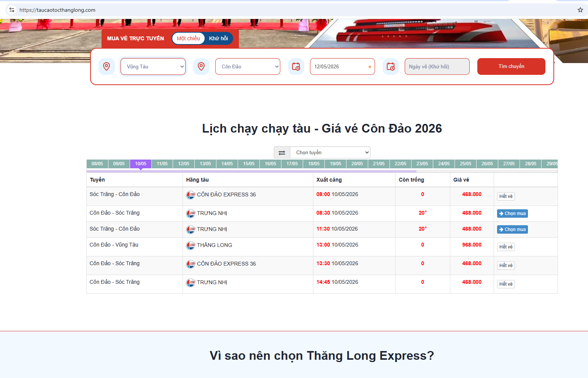Click the Tìm chuyến search button
The image size is (588, 378).
coord(511,66)
